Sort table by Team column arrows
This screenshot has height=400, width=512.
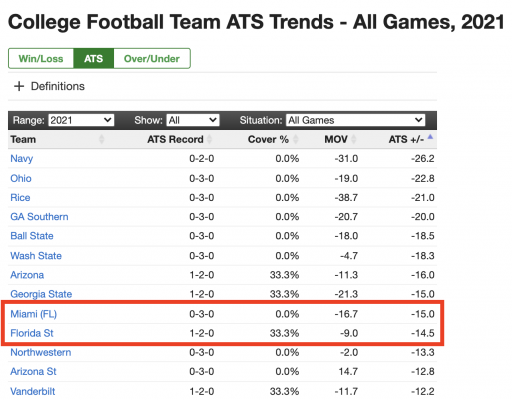[x=102, y=139]
